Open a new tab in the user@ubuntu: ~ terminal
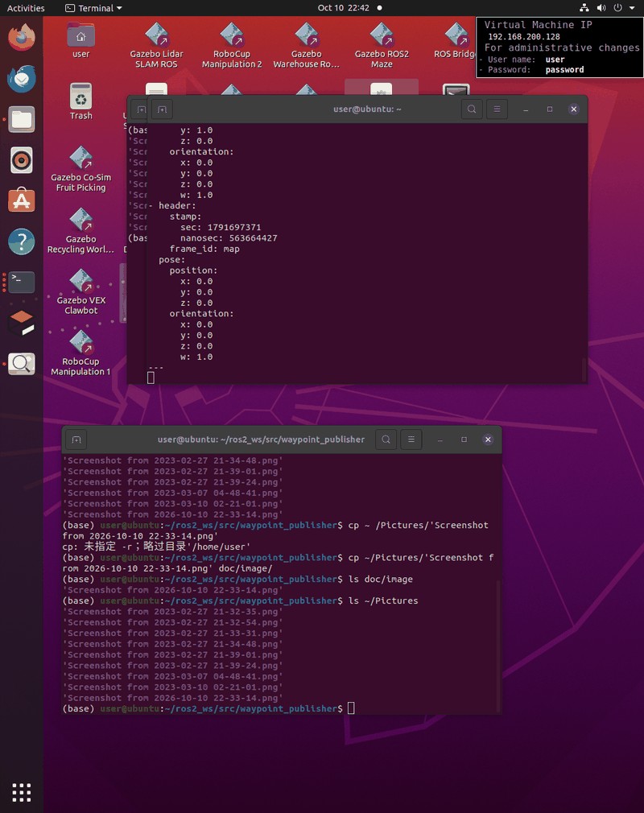Image resolution: width=644 pixels, height=813 pixels. pyautogui.click(x=162, y=109)
